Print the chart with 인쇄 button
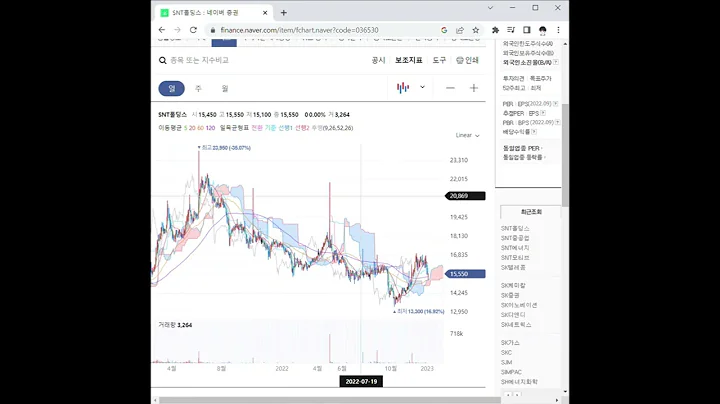The height and width of the screenshot is (404, 720). pos(467,60)
